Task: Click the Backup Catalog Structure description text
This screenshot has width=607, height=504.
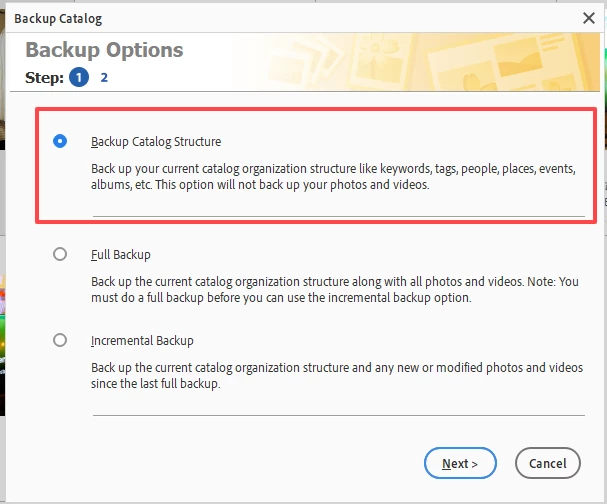Action: coord(334,176)
